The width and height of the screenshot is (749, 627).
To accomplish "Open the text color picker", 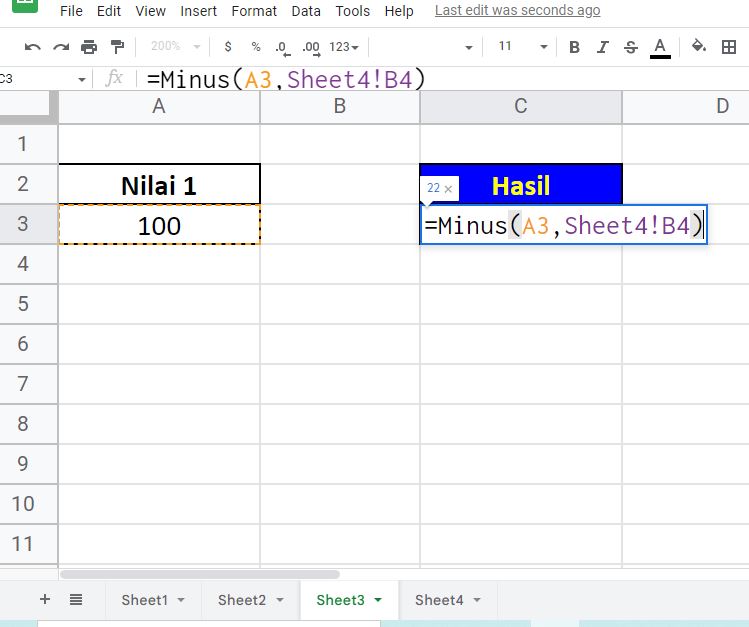I will (660, 48).
